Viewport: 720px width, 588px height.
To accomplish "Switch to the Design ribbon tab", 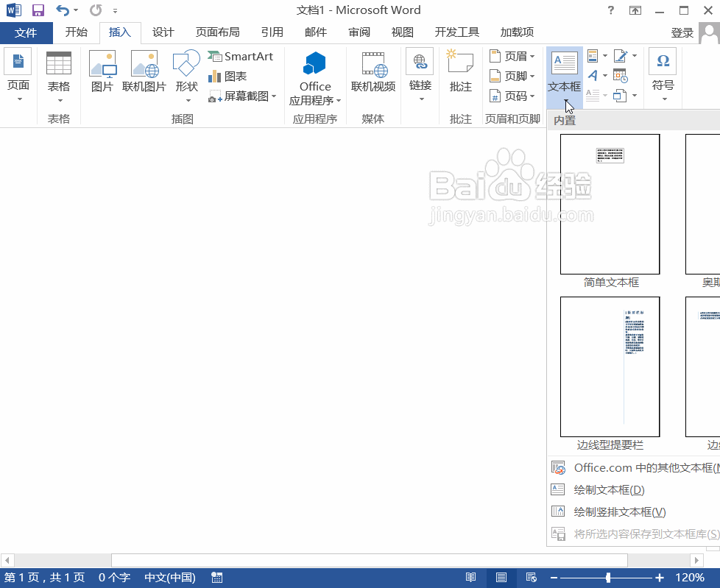I will pos(163,32).
